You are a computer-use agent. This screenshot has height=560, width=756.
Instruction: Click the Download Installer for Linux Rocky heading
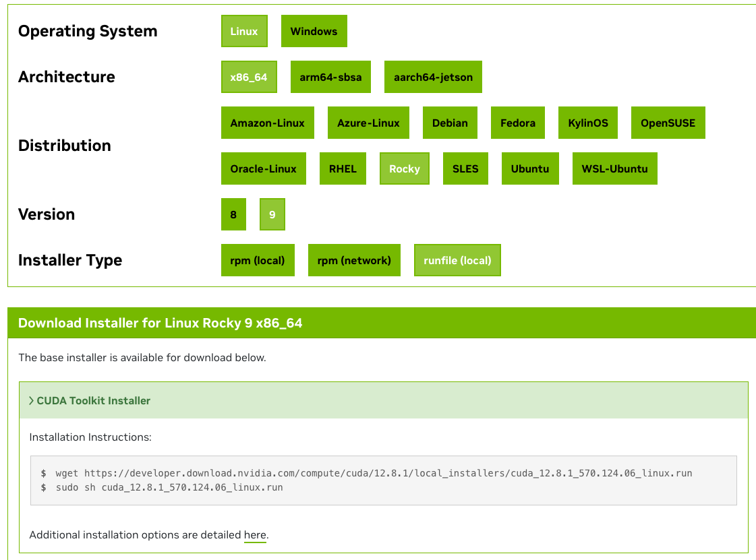pyautogui.click(x=160, y=323)
